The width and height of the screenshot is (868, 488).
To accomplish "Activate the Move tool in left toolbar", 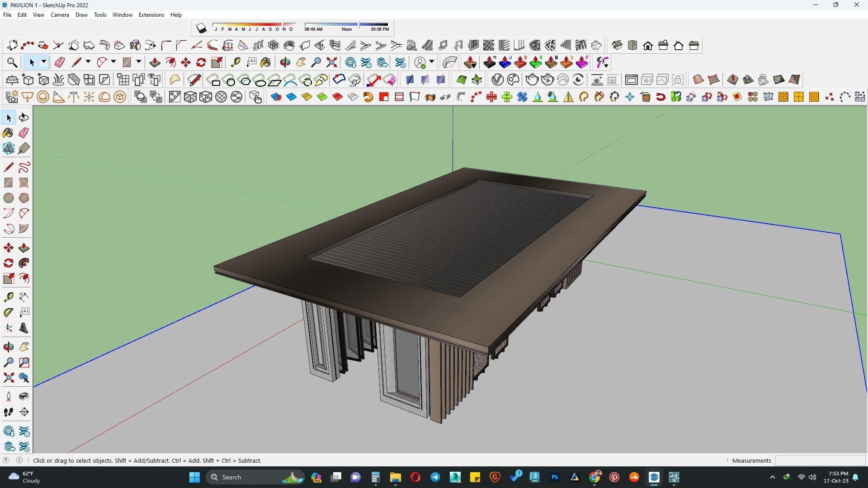I will (x=8, y=248).
